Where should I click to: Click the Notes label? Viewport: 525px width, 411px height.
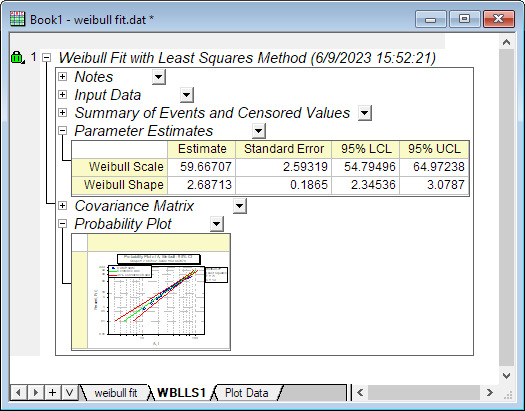click(94, 77)
